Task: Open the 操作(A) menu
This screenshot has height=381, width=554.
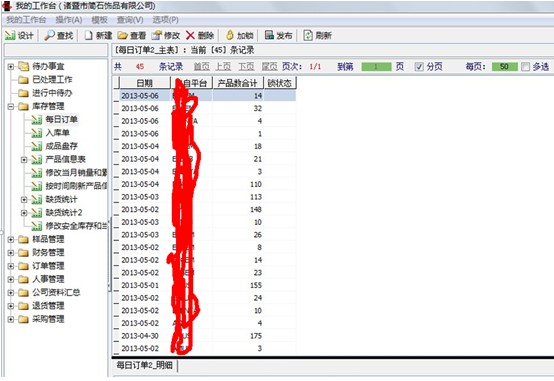Action: click(x=69, y=20)
